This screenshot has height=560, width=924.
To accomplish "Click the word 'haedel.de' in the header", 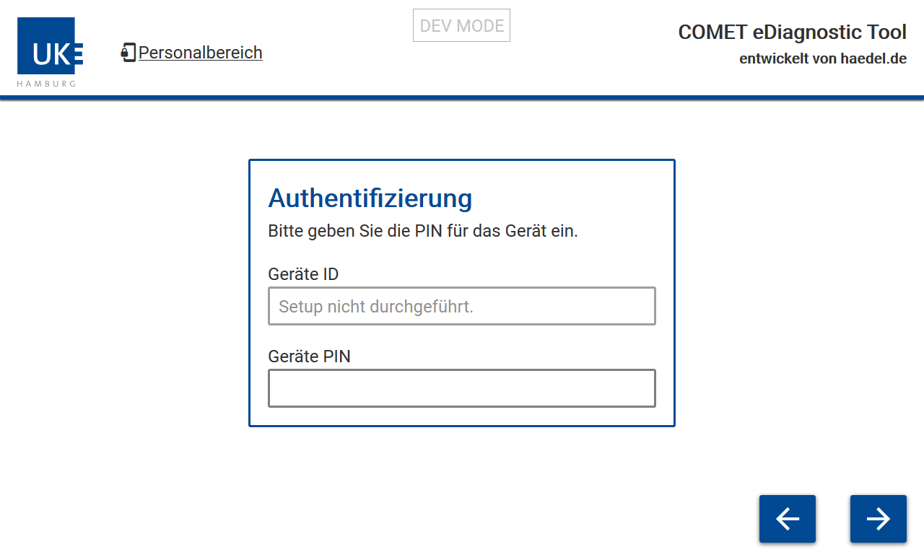I will 873,59.
